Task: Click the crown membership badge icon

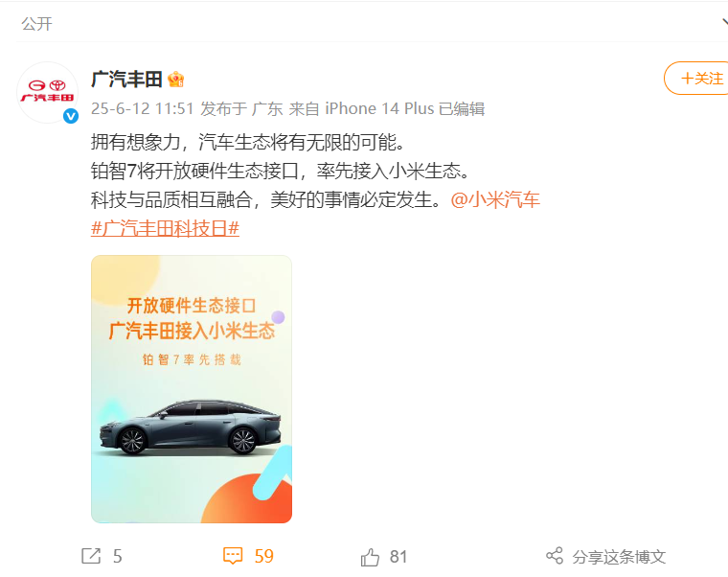Action: tap(176, 80)
